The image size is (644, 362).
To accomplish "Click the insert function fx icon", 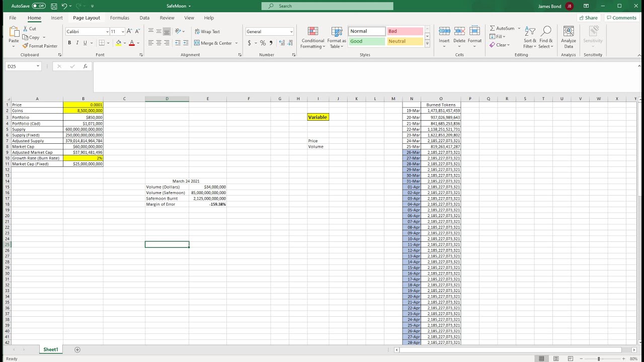I will 85,66.
